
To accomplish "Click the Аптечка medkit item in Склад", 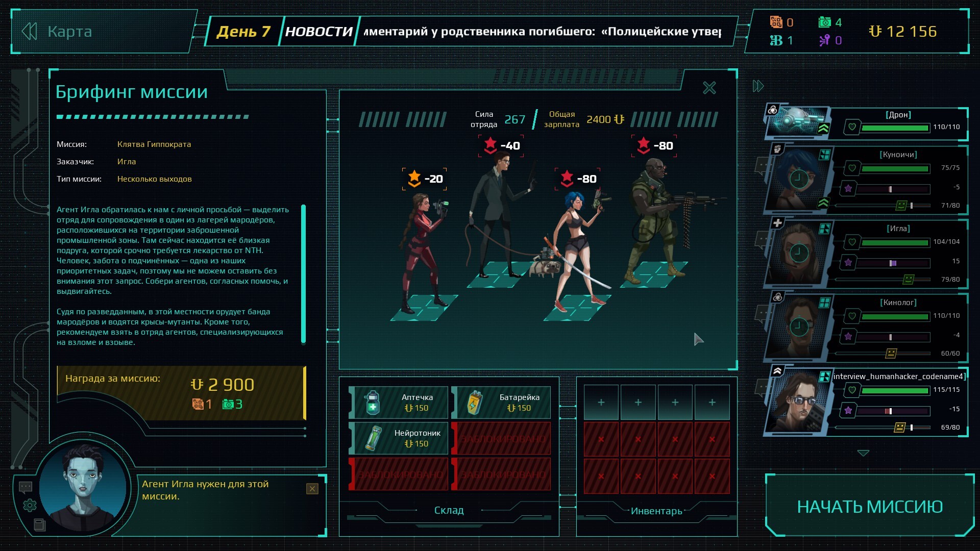I will click(x=399, y=403).
